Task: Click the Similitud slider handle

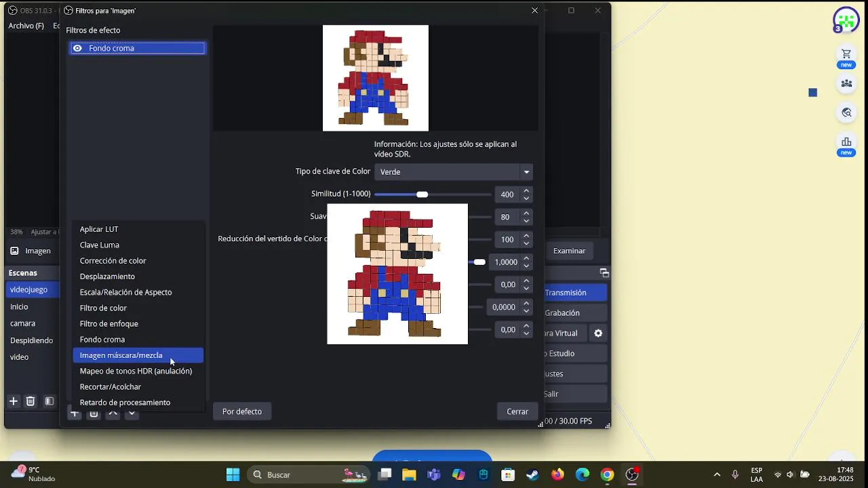Action: tap(422, 195)
